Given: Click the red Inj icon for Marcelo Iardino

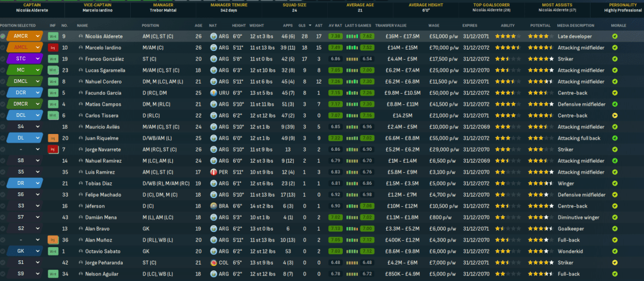Looking at the screenshot, I should [x=53, y=48].
